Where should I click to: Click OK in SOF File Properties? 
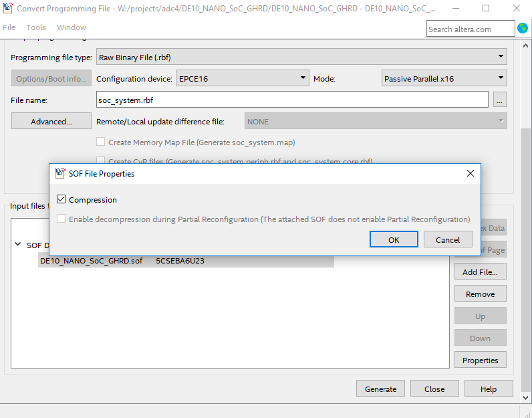(x=394, y=239)
